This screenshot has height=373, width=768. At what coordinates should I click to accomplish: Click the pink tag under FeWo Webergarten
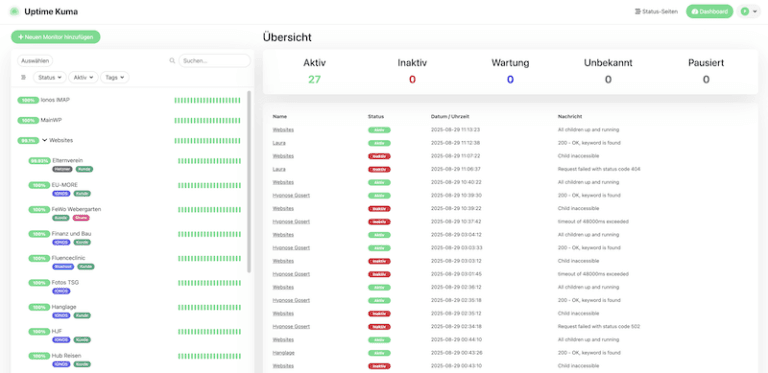pyautogui.click(x=81, y=218)
